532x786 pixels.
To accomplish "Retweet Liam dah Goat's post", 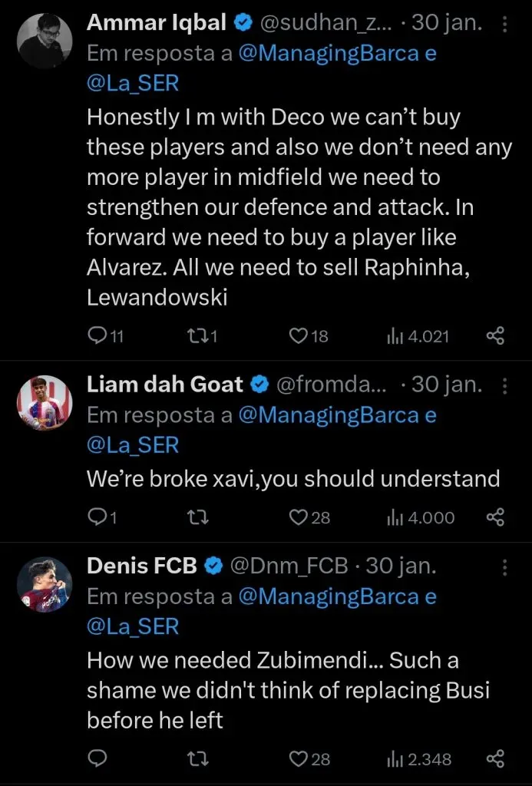I will coord(197,518).
